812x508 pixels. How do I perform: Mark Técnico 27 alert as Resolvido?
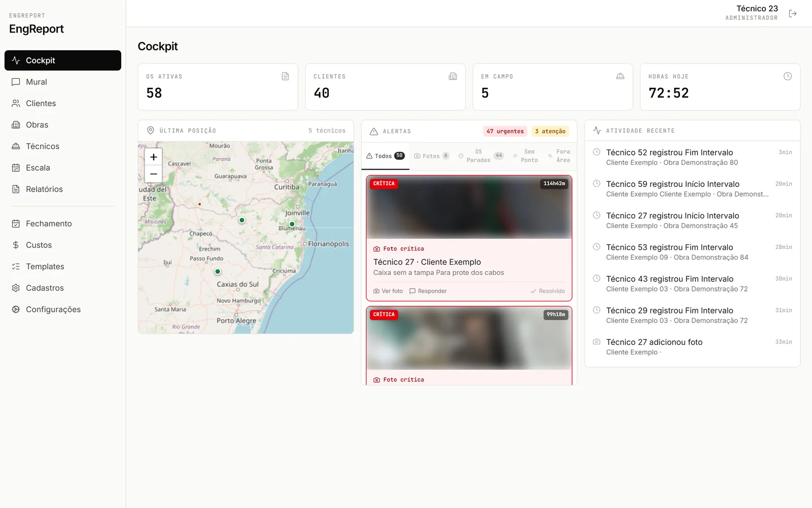pos(548,291)
